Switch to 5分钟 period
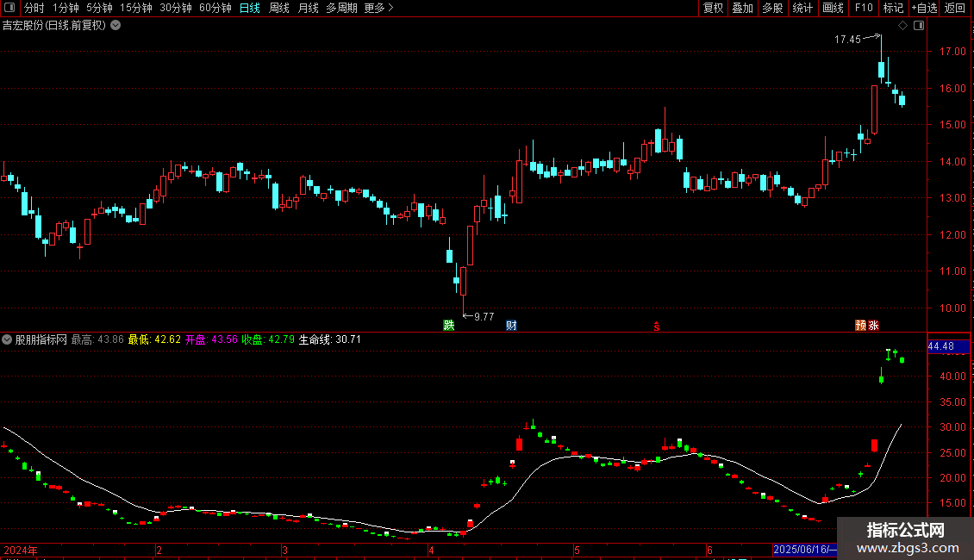The width and height of the screenshot is (974, 560). point(99,8)
